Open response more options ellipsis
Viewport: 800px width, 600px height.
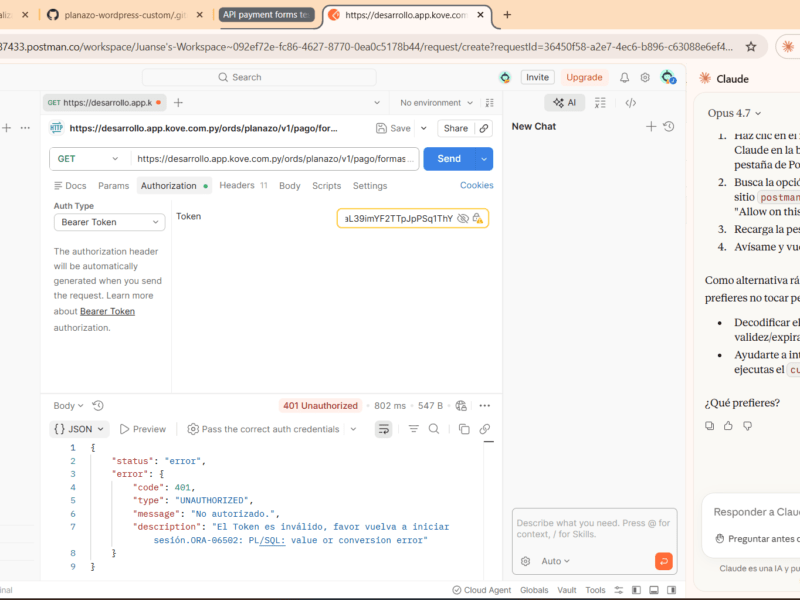(485, 406)
